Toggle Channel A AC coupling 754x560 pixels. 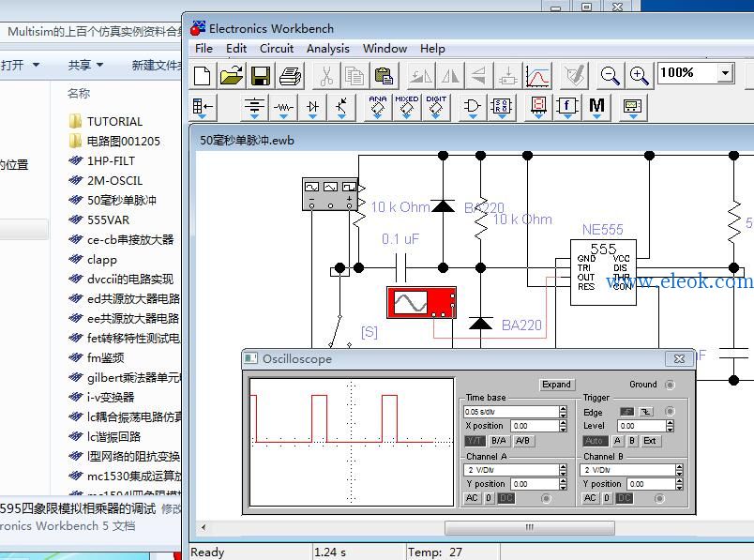472,498
